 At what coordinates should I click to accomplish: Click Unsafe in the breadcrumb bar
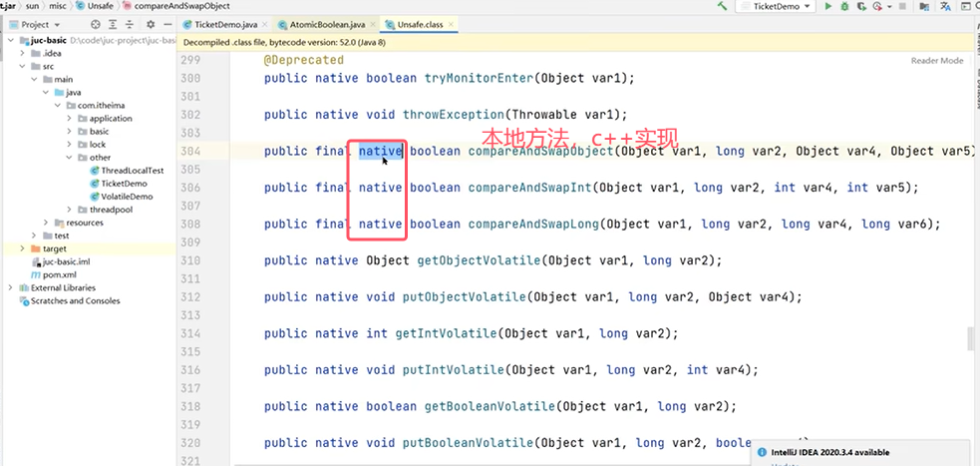(x=102, y=6)
